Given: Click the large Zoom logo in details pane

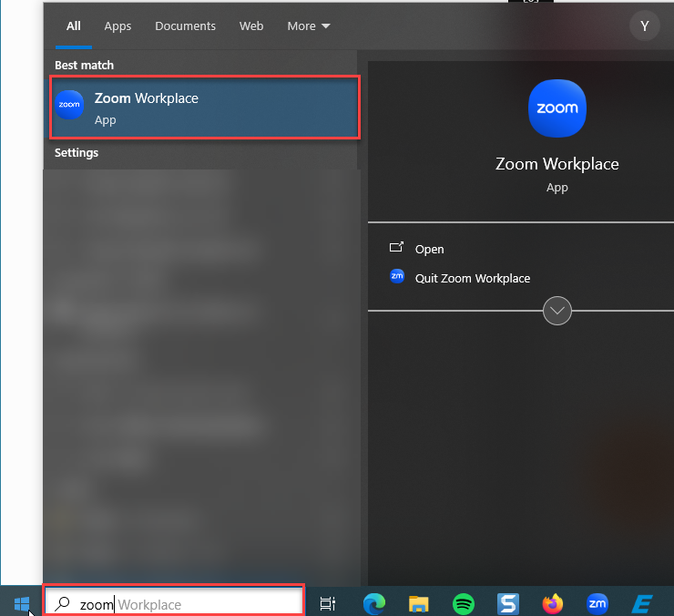Looking at the screenshot, I should (x=557, y=108).
